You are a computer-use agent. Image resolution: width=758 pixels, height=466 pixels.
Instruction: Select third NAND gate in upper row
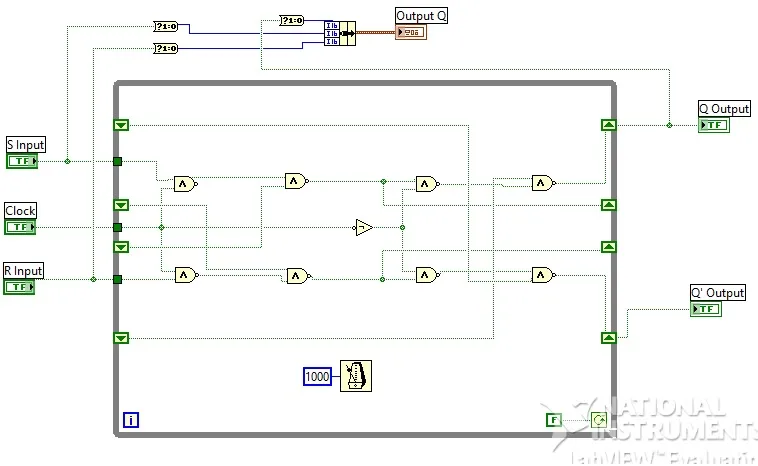tap(427, 184)
